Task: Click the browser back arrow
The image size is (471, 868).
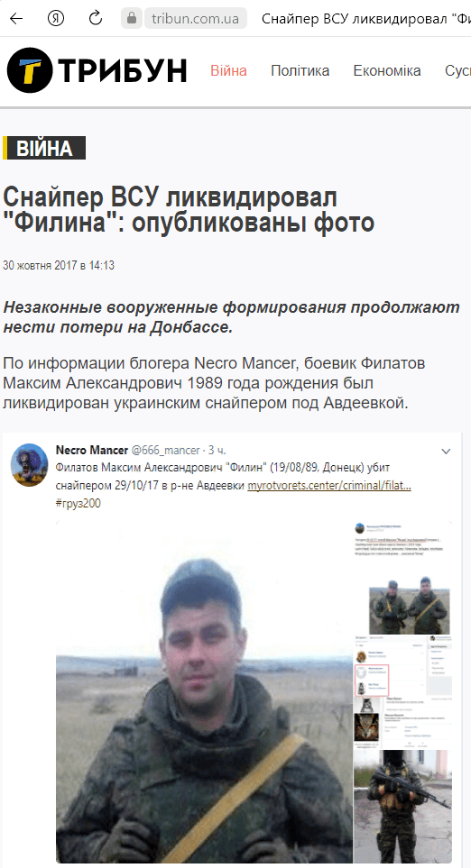Action: [16, 18]
